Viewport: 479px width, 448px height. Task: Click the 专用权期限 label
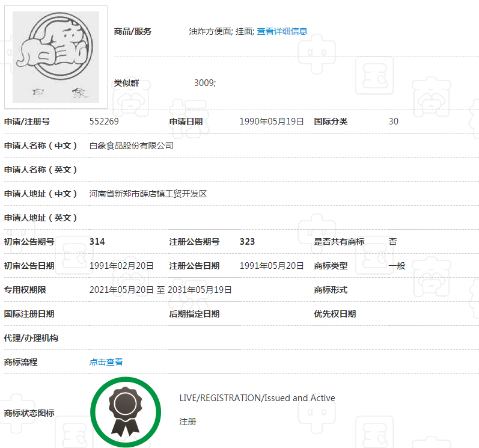coord(25,290)
